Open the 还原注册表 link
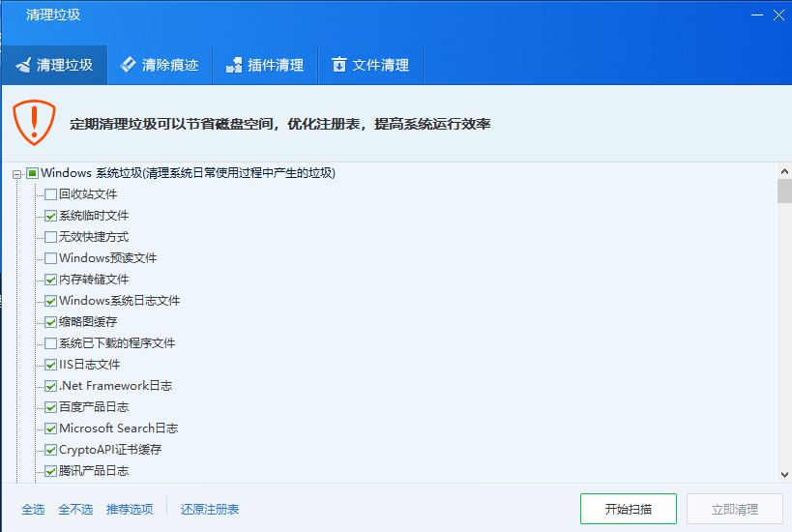 210,509
